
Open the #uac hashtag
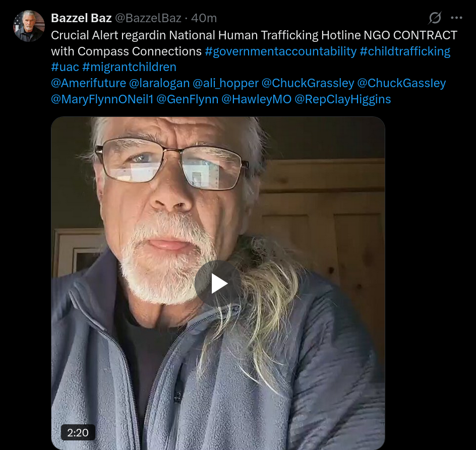(65, 67)
